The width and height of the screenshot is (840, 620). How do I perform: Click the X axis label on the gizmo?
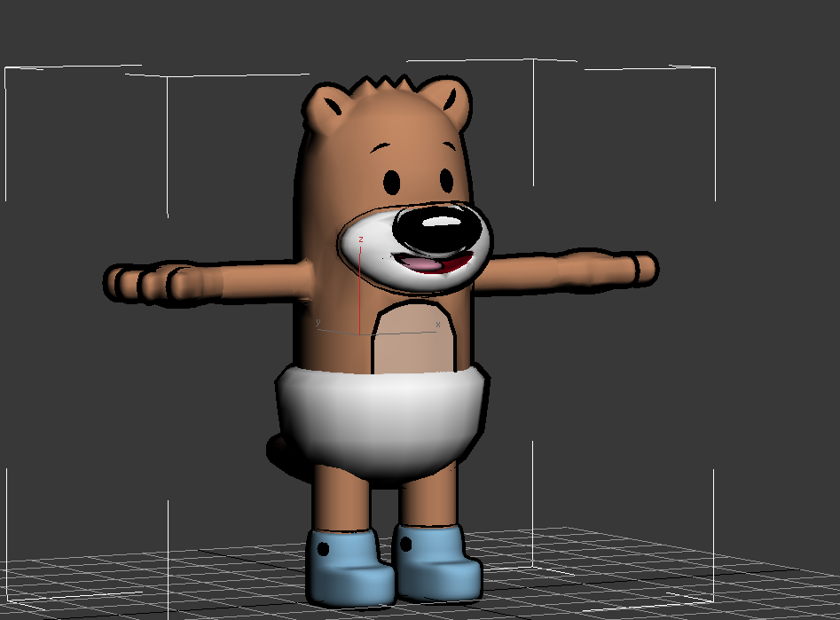pos(437,325)
